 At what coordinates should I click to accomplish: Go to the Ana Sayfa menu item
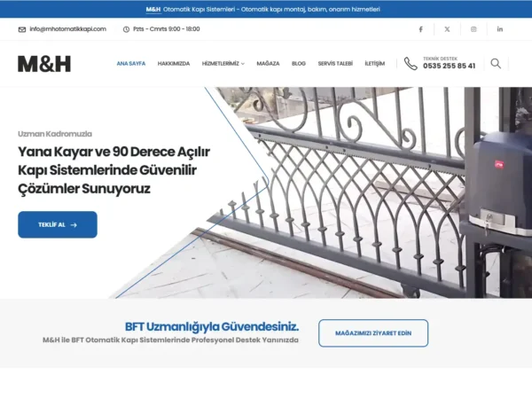pos(131,64)
